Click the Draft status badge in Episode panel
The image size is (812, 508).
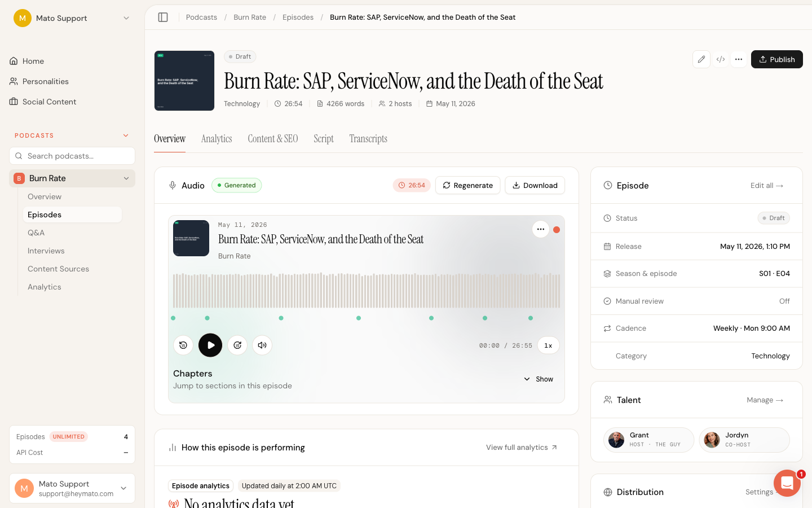tap(774, 218)
